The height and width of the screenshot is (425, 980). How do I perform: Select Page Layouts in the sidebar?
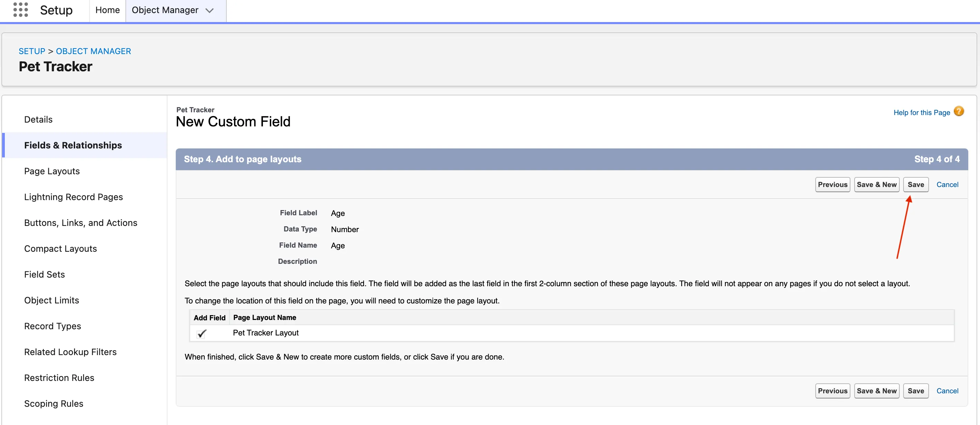[x=52, y=171]
